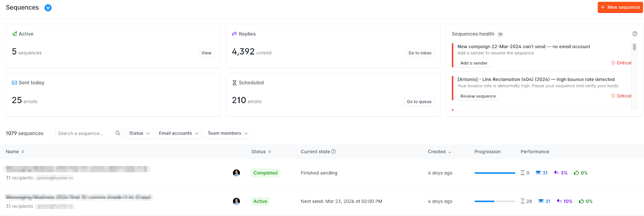Click thumbs up icon in Completed row
This screenshot has height=216, width=644.
click(x=576, y=173)
